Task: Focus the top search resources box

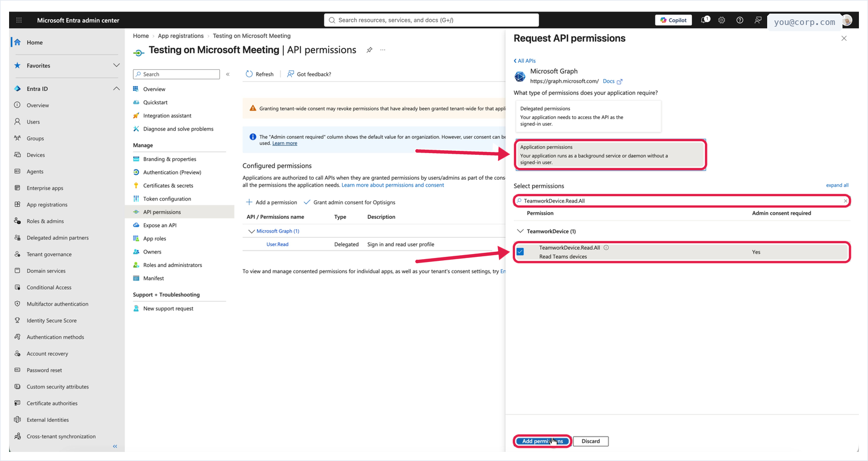Action: pos(431,20)
